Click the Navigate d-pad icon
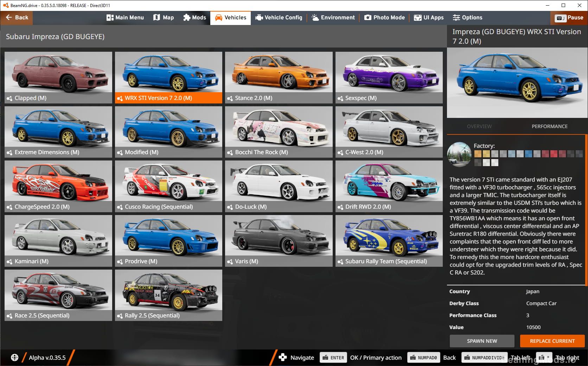 click(282, 358)
